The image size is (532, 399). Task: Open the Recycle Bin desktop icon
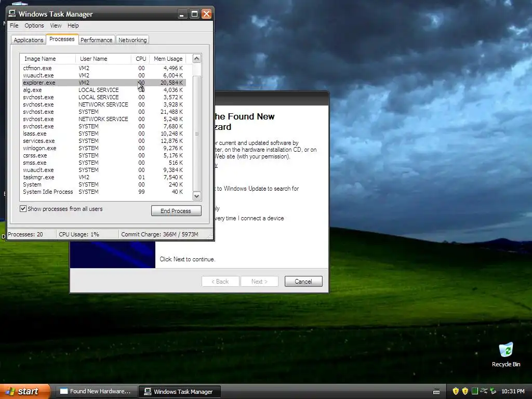pyautogui.click(x=506, y=354)
